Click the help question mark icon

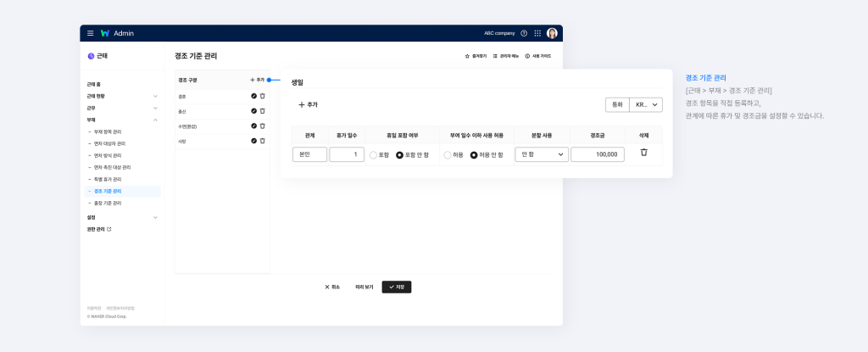point(524,33)
